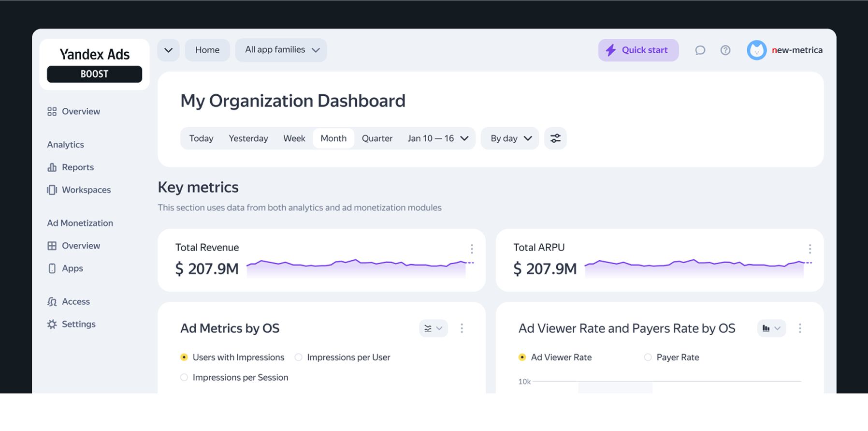Select the Impressions per User radio

click(x=299, y=357)
